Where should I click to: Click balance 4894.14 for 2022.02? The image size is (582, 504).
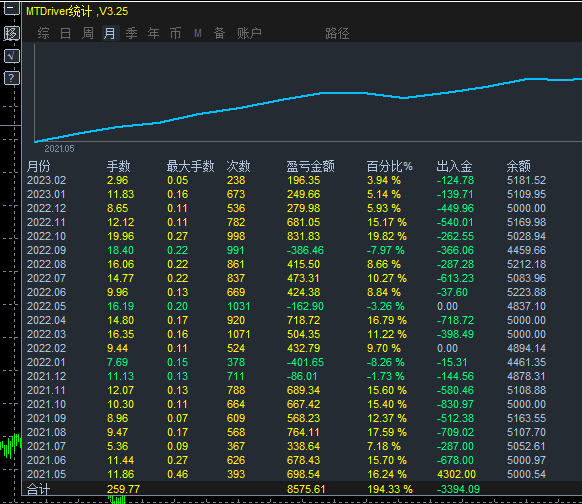(527, 348)
